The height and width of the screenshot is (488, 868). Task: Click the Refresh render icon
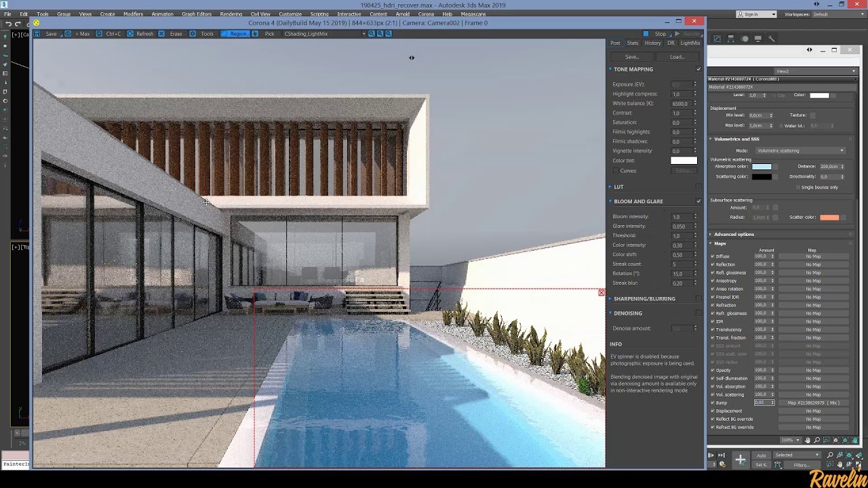130,34
